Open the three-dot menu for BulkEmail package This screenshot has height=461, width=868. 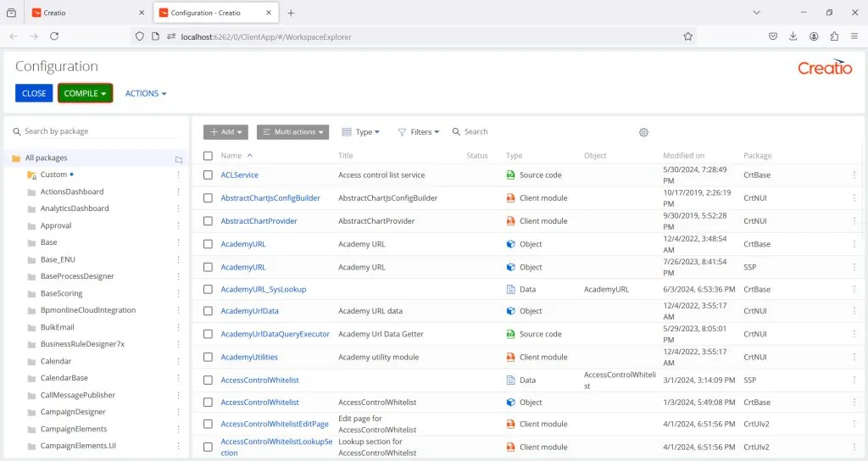178,328
